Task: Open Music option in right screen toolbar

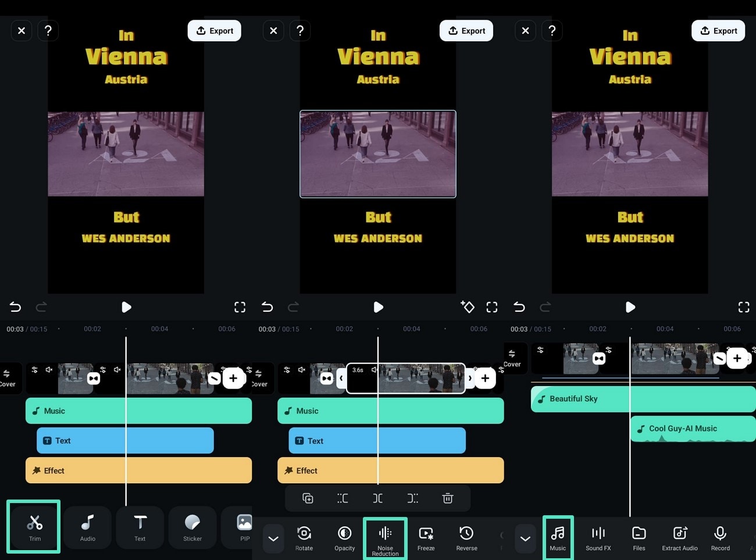Action: (558, 538)
